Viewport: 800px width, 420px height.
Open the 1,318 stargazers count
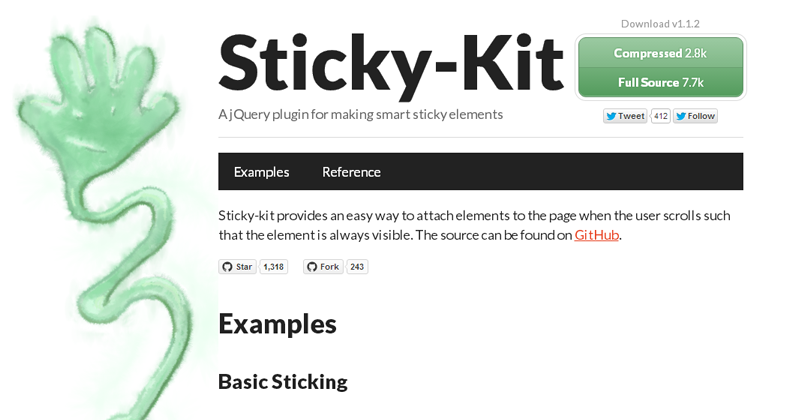[273, 267]
